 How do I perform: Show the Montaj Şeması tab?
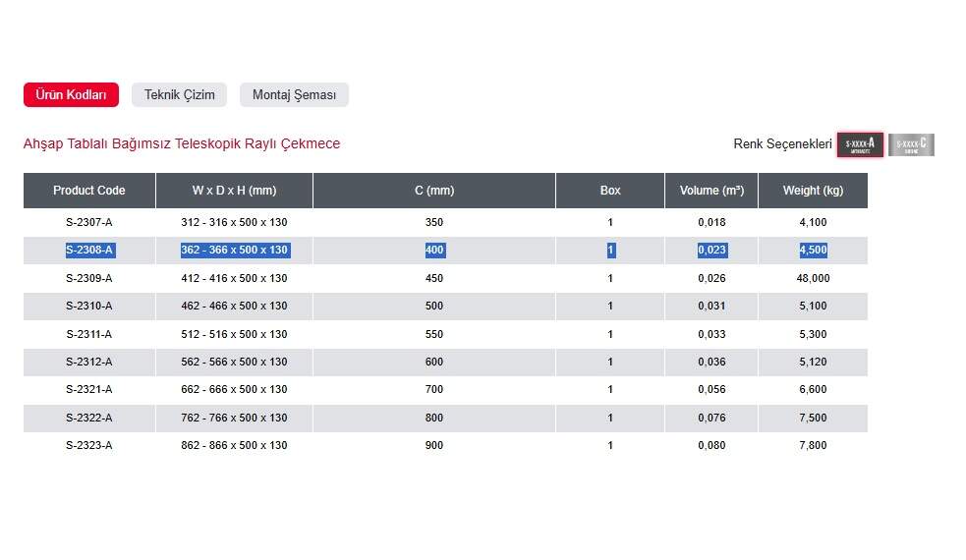tap(294, 95)
